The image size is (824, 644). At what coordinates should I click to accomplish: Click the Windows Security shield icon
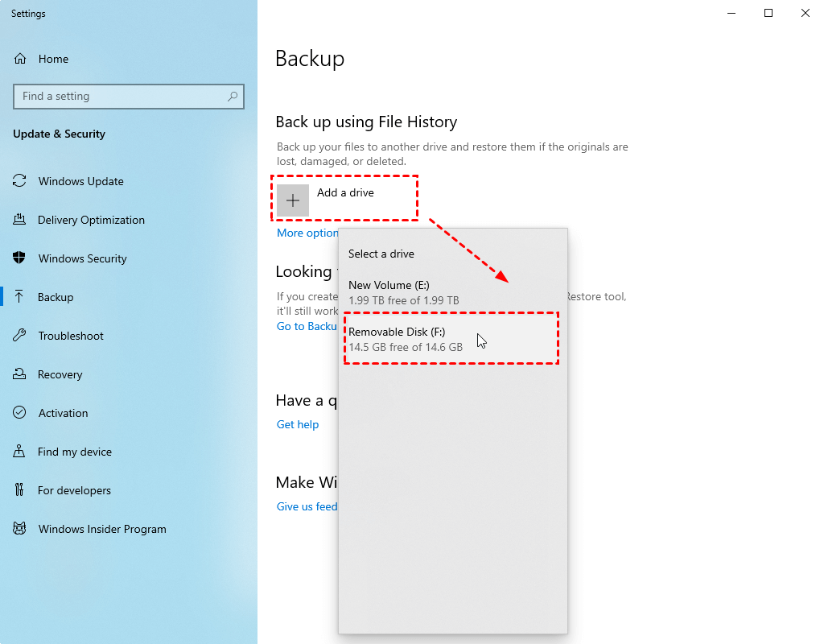tap(20, 258)
